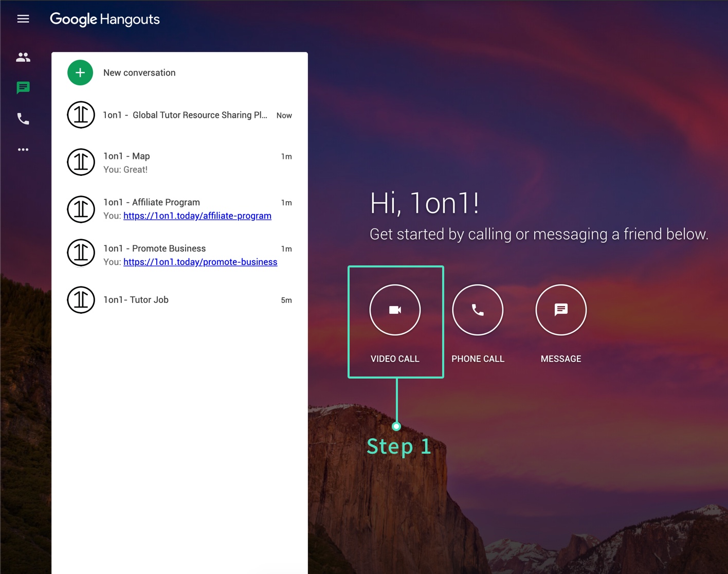
Task: Follow the promote-business link
Action: [201, 262]
